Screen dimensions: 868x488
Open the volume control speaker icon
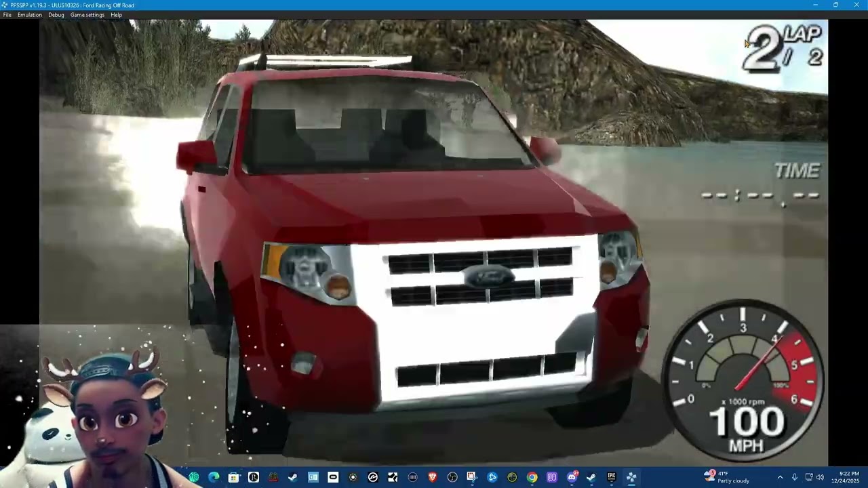[x=820, y=477]
